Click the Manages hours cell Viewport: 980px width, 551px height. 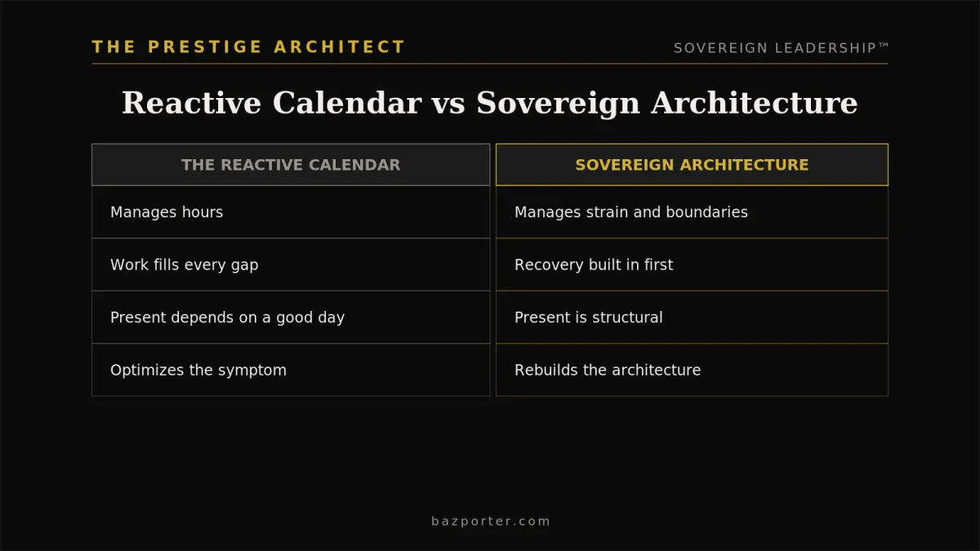point(291,212)
